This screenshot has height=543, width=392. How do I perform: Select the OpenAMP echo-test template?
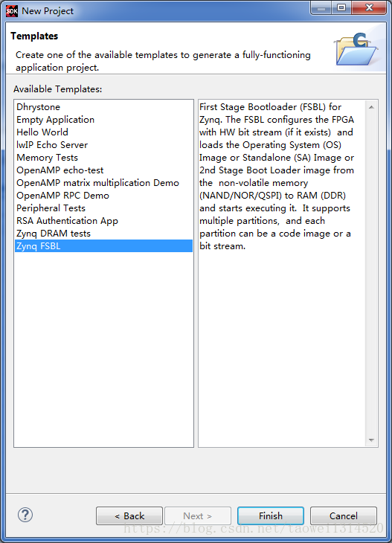103,170
